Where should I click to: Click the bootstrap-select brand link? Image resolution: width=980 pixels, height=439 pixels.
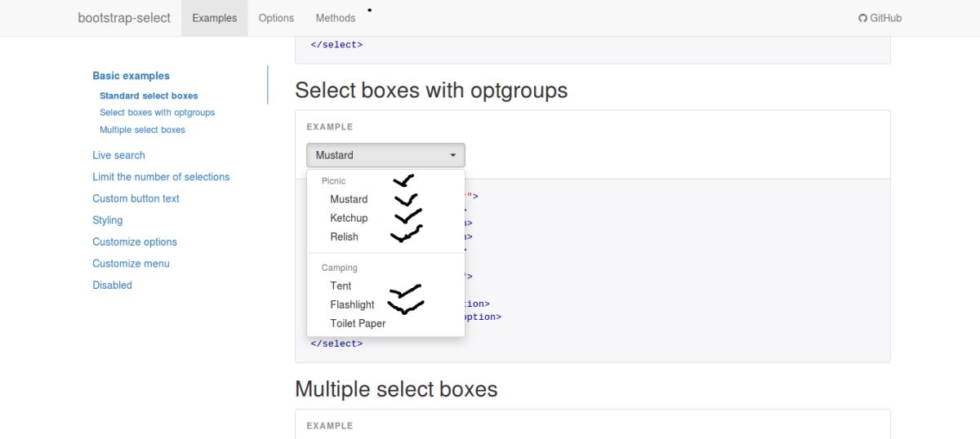click(x=124, y=18)
